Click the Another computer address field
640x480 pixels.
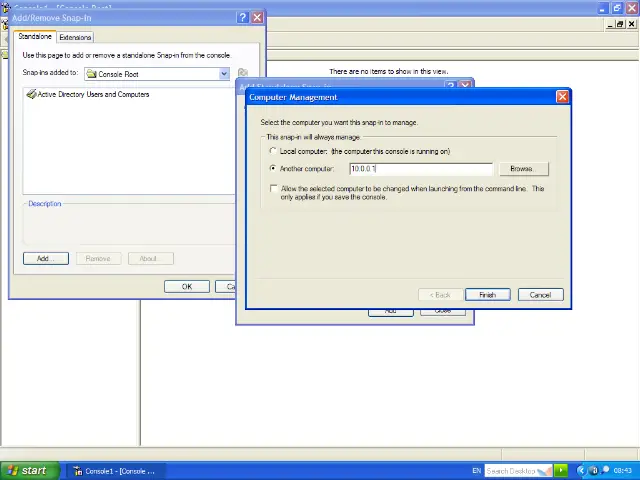(x=420, y=169)
